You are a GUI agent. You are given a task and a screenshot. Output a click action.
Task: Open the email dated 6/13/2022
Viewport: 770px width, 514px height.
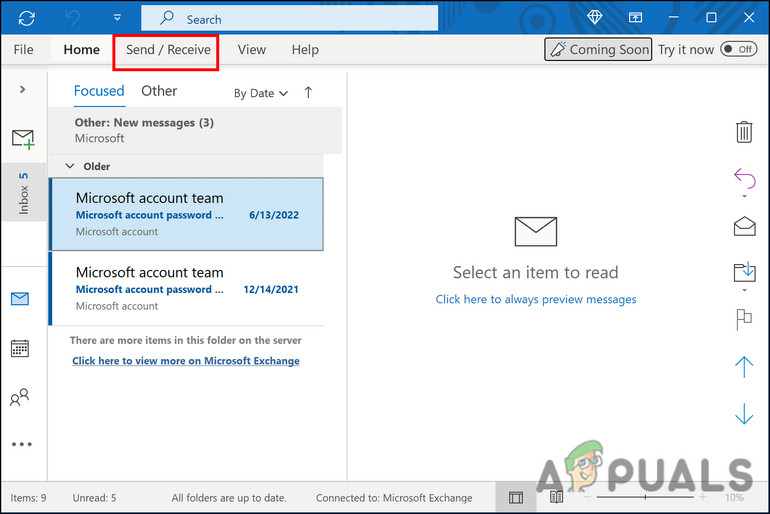(x=187, y=214)
